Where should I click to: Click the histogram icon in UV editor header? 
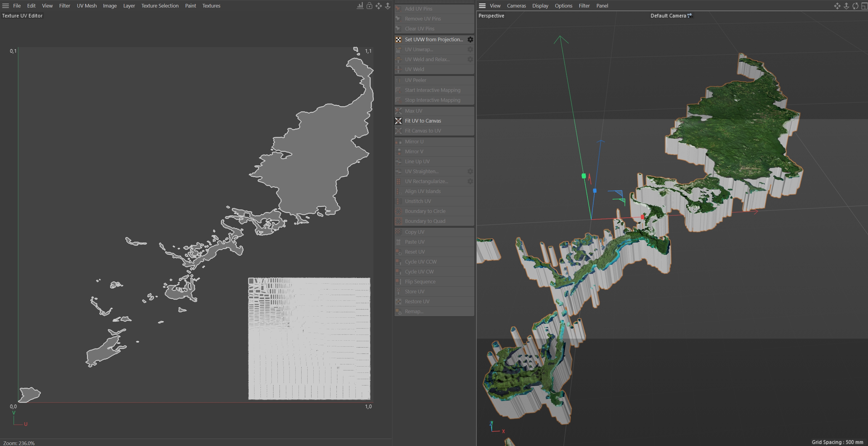pyautogui.click(x=360, y=6)
